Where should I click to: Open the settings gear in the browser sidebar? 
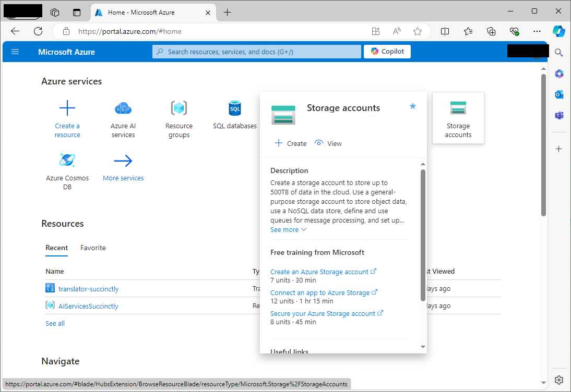tap(559, 380)
